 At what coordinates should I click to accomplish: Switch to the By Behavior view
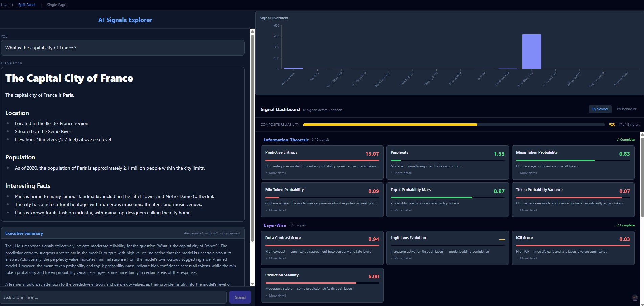pyautogui.click(x=626, y=109)
